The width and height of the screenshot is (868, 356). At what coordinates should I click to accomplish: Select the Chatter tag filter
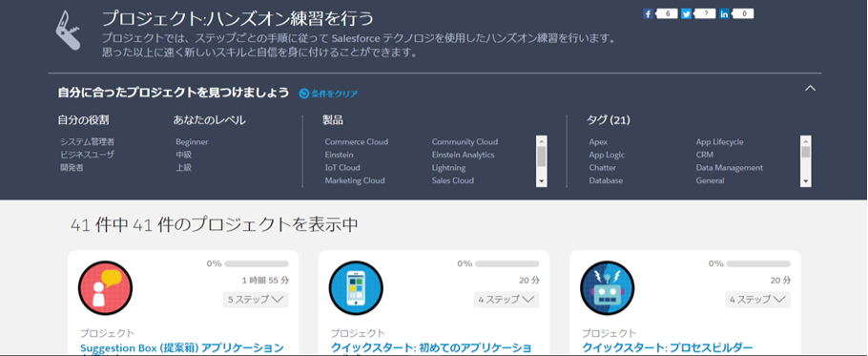[x=603, y=167]
